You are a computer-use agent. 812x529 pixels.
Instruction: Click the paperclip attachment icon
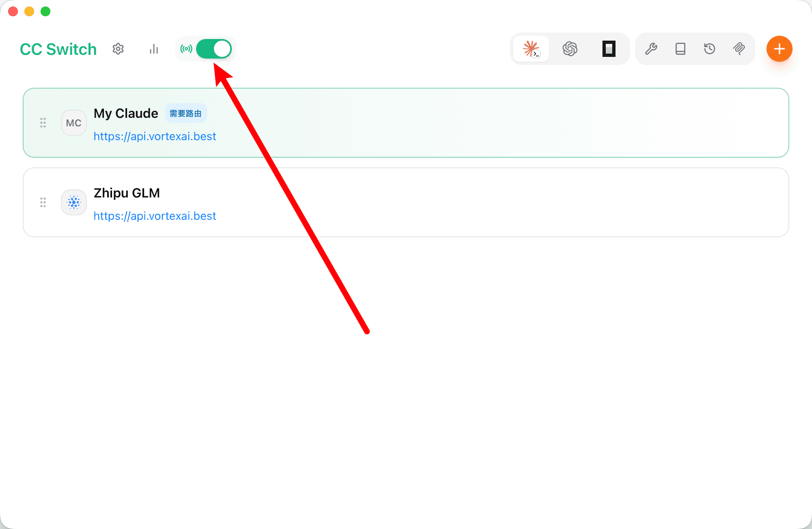coord(739,49)
